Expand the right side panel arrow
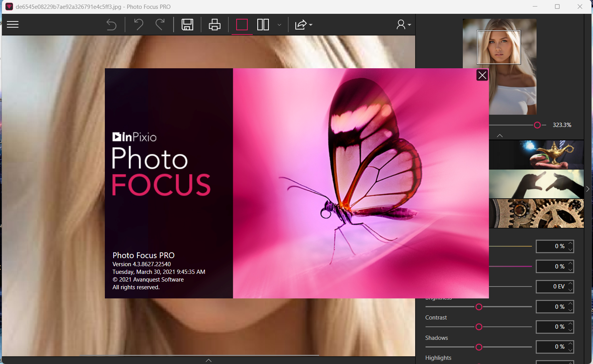The height and width of the screenshot is (364, 593). coord(588,189)
